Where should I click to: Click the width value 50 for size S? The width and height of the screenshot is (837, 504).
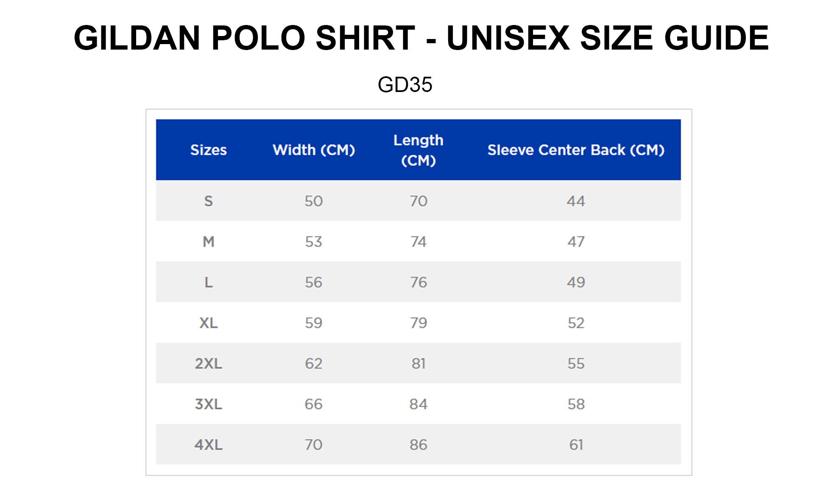(x=314, y=201)
